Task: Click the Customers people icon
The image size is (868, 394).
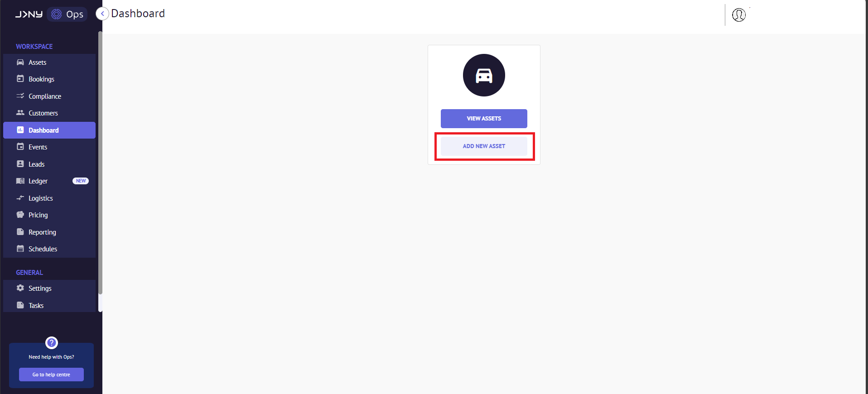Action: [x=20, y=113]
